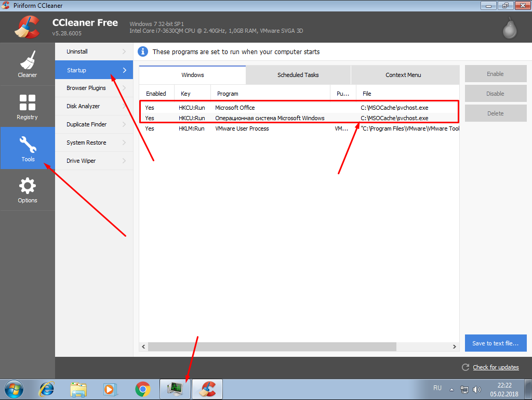Open Windows Explorer folder on taskbar
The image size is (532, 400).
(78, 389)
